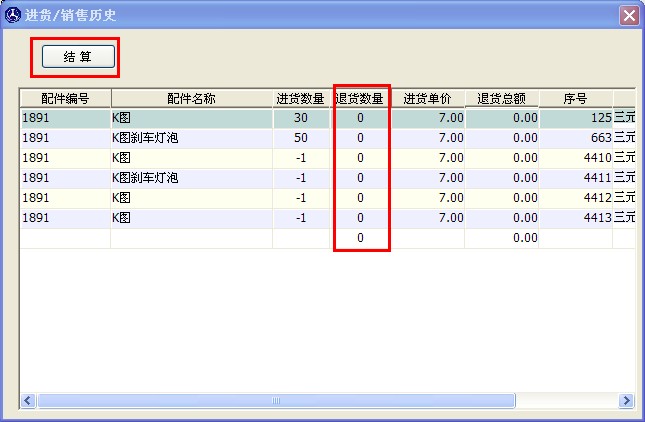Click the 结算 button
The image size is (645, 422).
(78, 58)
